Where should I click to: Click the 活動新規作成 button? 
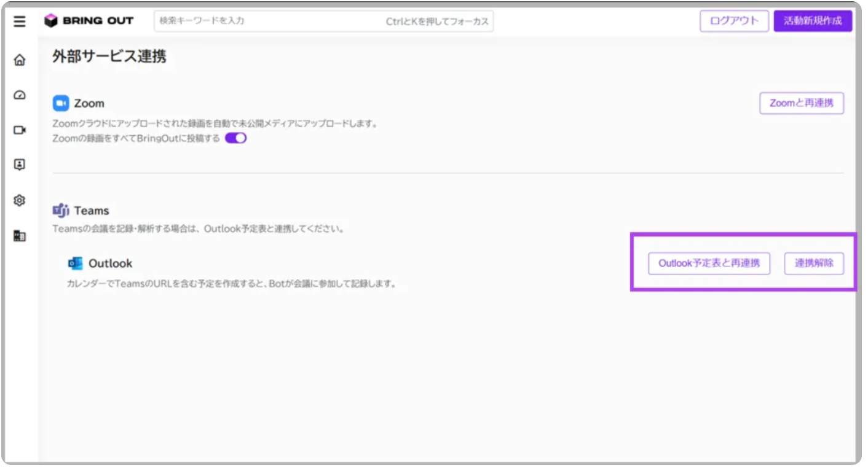point(813,21)
